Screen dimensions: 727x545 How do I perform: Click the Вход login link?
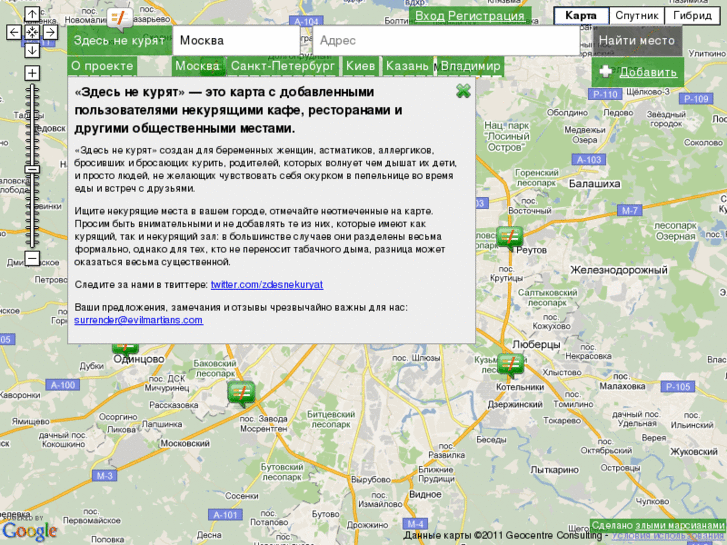[x=429, y=16]
